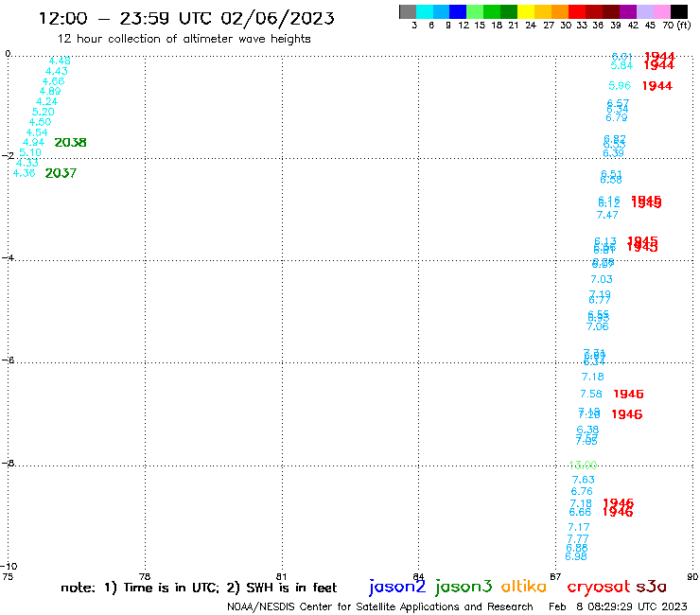Click subtitle '12 hour collection of altimeter wave heights'

coord(184,39)
